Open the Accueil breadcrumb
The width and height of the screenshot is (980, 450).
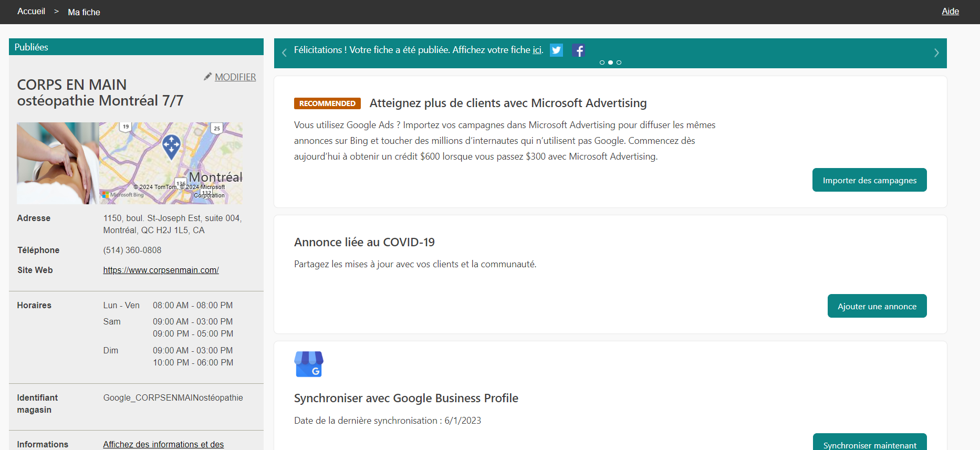click(31, 12)
